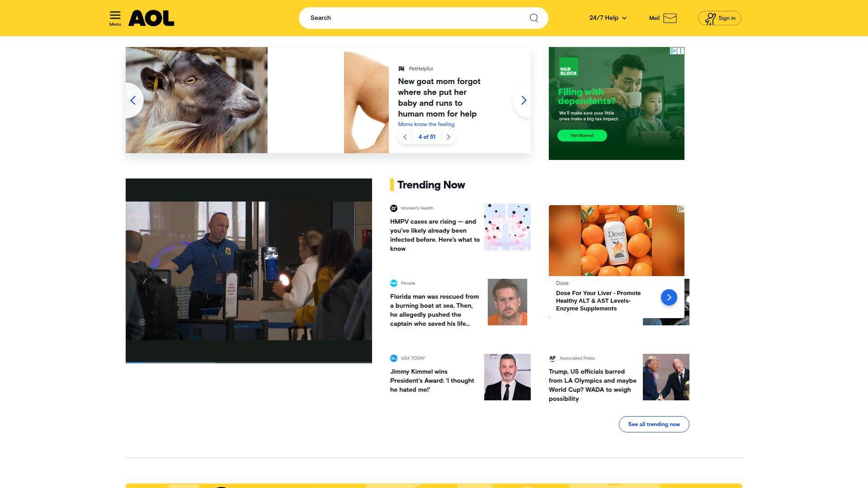The image size is (868, 488).
Task: Select See all trending now
Action: [654, 424]
